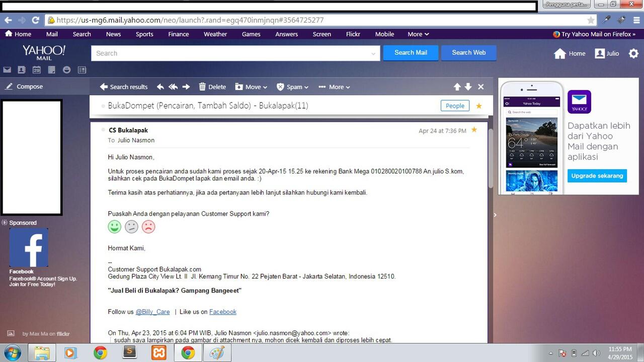Toggle star on CS Bukalapak message
The height and width of the screenshot is (362, 644).
click(x=474, y=130)
